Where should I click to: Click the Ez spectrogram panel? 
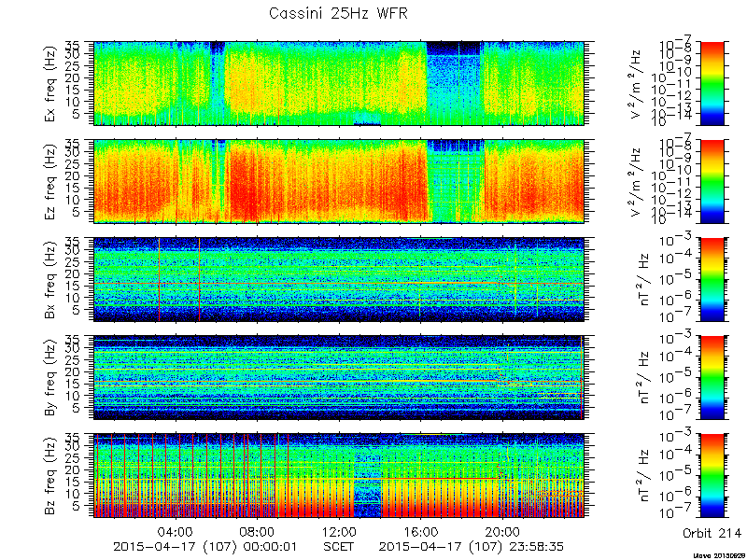(x=339, y=181)
